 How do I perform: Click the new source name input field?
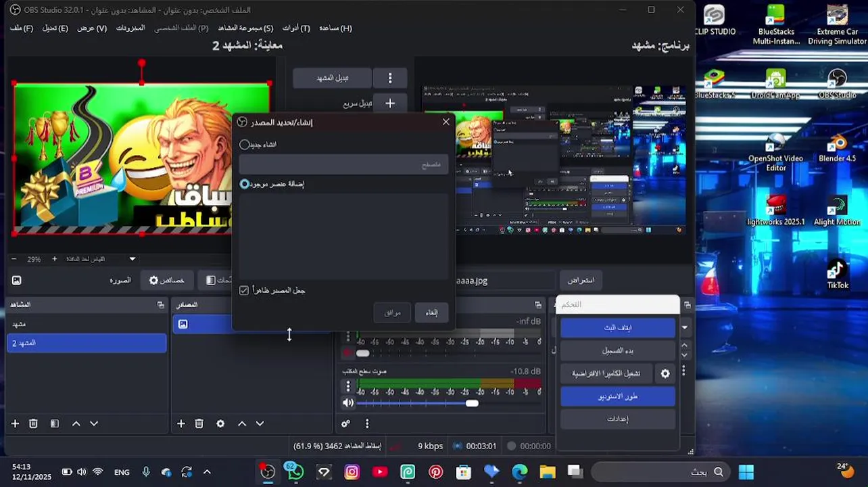(x=343, y=164)
